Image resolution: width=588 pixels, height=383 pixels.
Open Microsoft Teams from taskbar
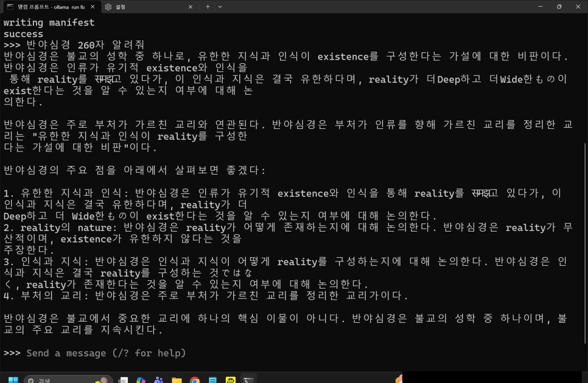click(159, 380)
